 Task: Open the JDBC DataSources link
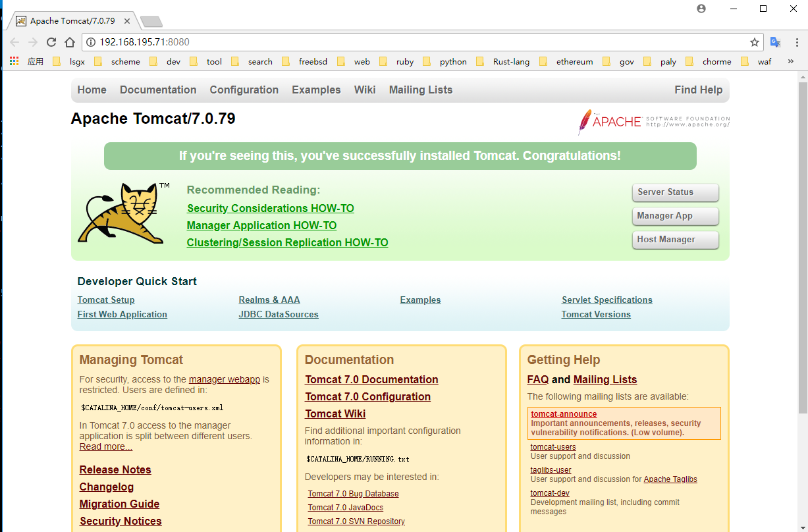pos(279,315)
